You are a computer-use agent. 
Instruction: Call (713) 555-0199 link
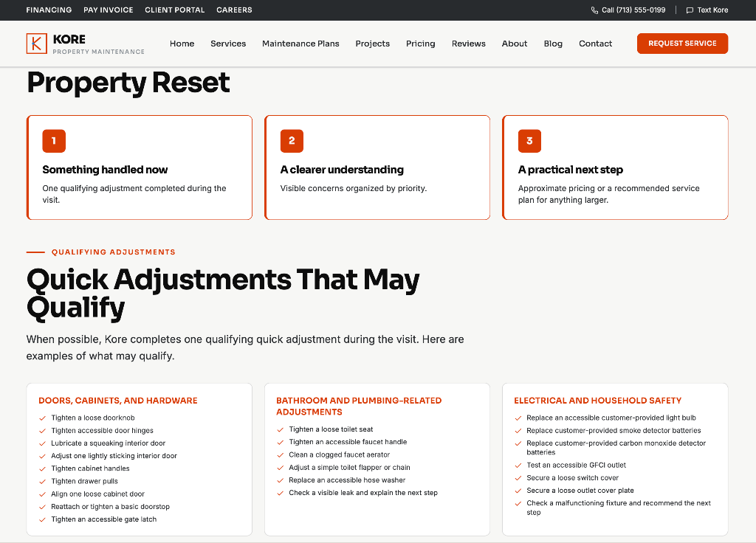(628, 10)
